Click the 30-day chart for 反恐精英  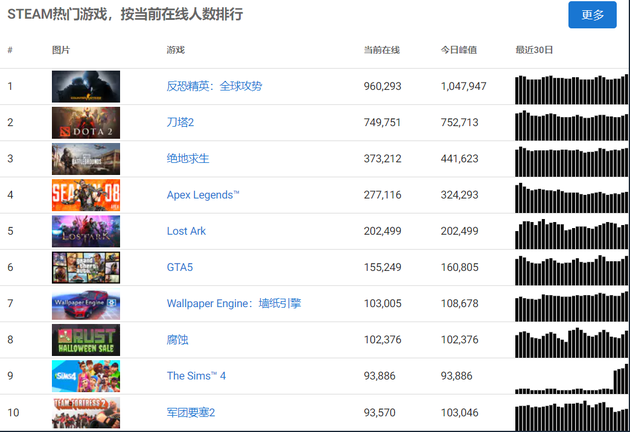tap(572, 89)
